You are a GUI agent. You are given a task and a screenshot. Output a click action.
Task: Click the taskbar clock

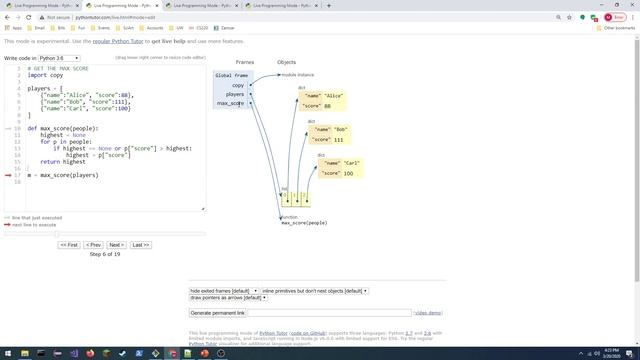611,353
